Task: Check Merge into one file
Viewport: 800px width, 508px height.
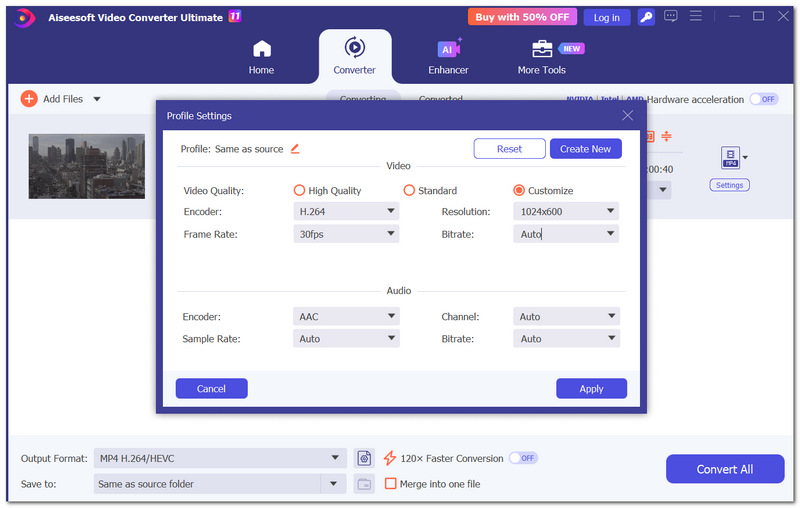Action: 390,484
